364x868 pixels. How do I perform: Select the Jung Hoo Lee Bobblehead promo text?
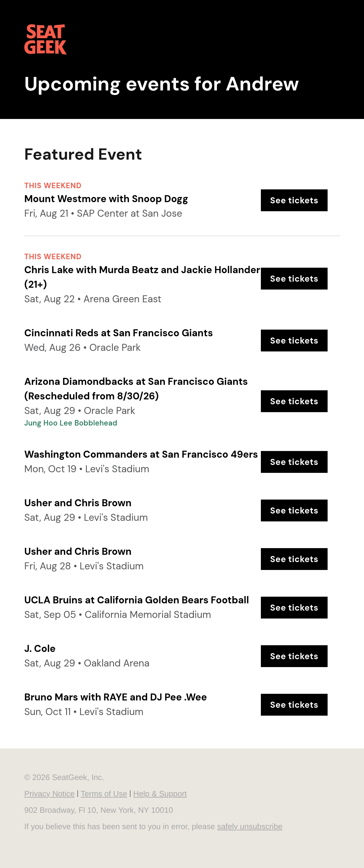pyautogui.click(x=71, y=423)
